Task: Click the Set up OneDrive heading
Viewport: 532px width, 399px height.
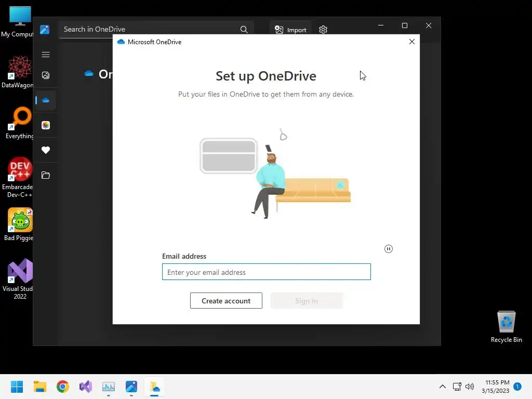Action: tap(266, 76)
